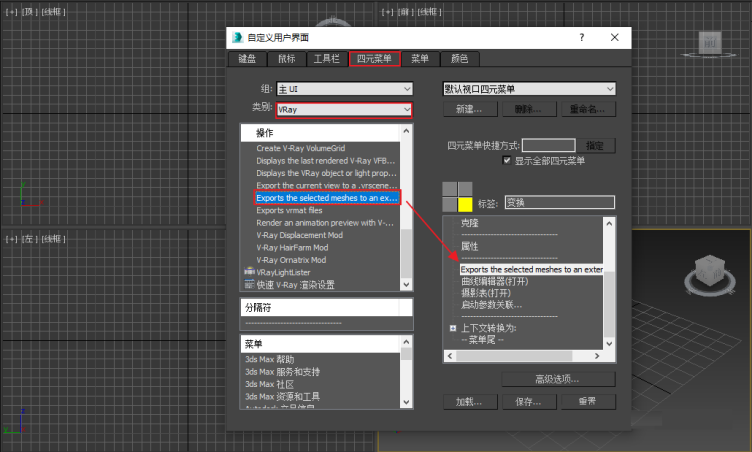The image size is (752, 452).
Task: Click the action list scroll up arrow
Action: tap(407, 131)
